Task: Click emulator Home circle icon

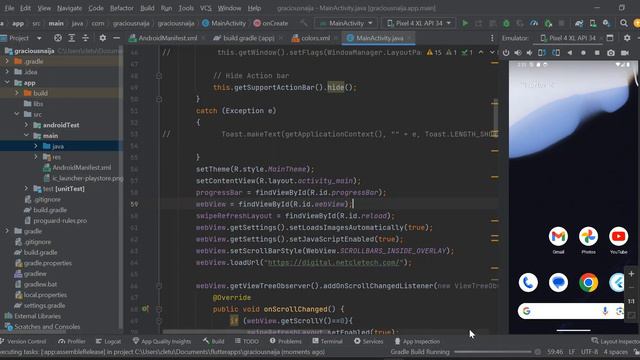Action: pos(583,53)
